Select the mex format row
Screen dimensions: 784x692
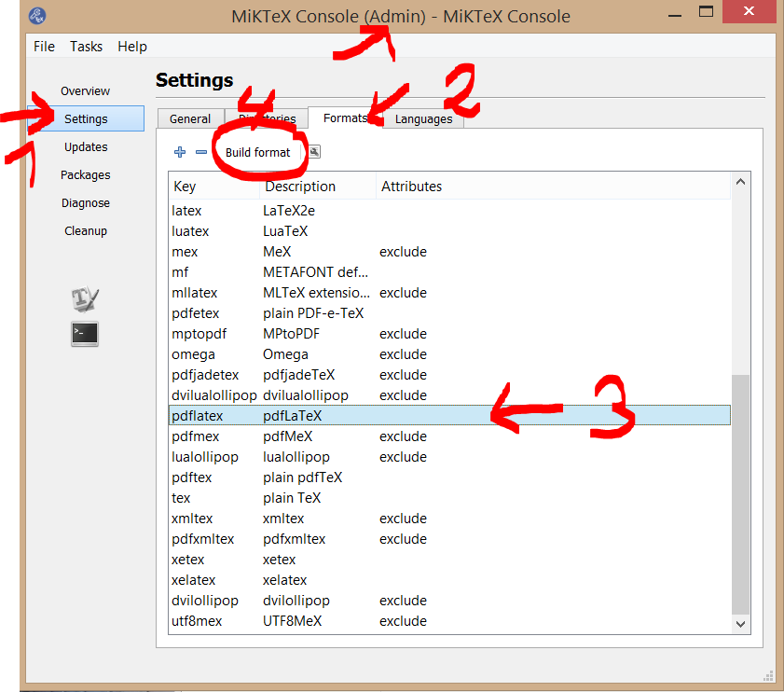click(x=449, y=252)
